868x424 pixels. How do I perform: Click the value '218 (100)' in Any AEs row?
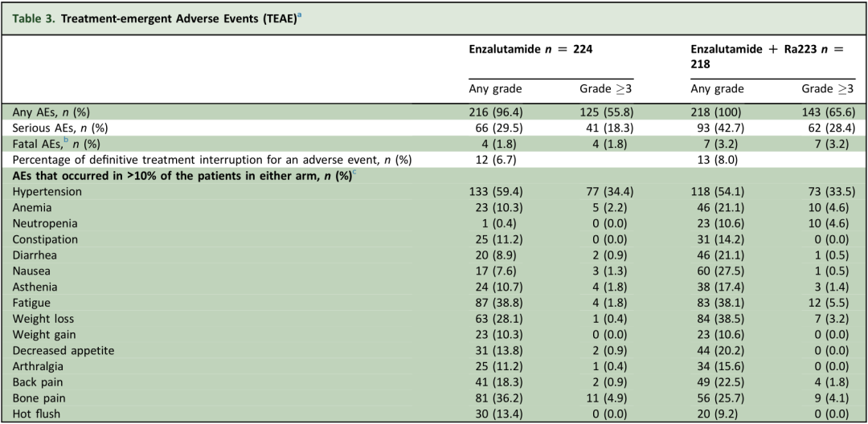[x=714, y=112]
